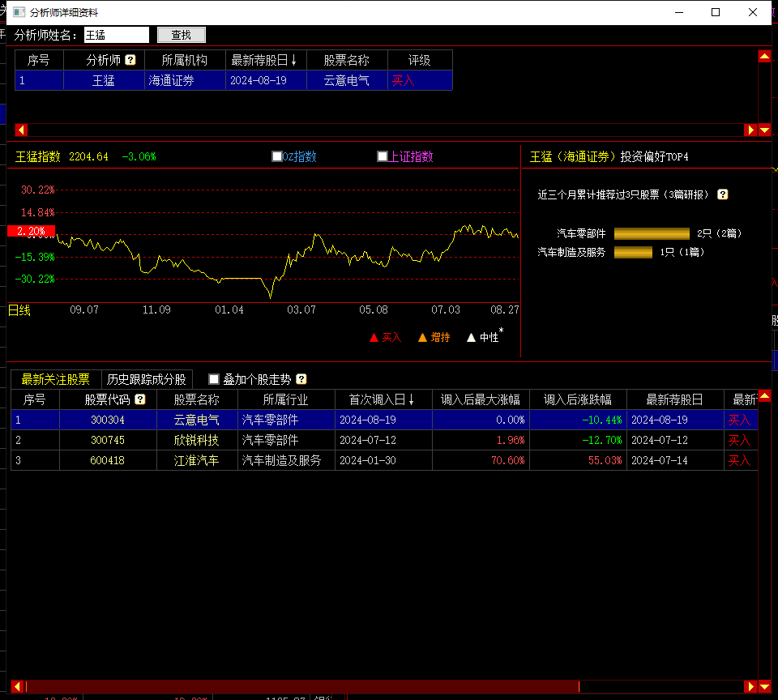Click the 查找 search button
Screen dimensions: 778x700
point(181,35)
